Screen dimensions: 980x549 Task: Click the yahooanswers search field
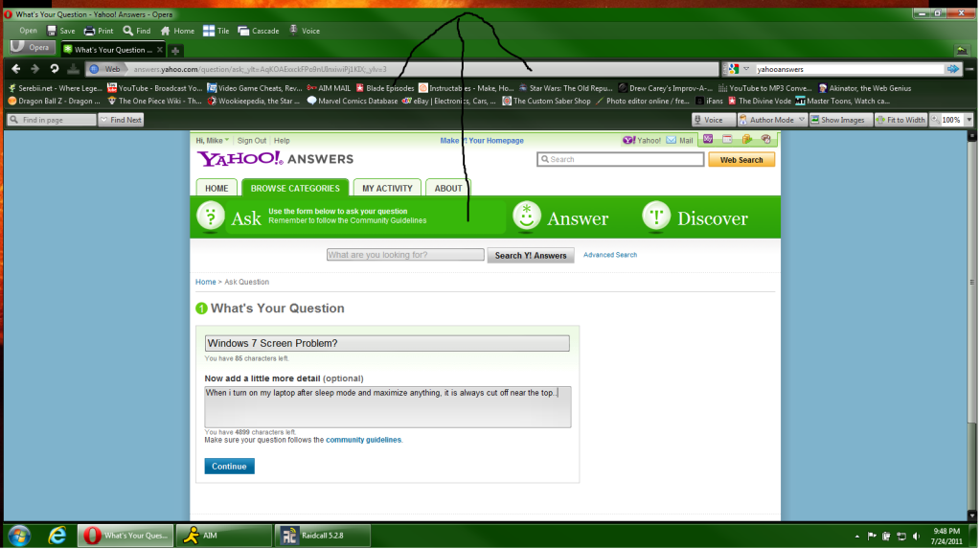(849, 69)
